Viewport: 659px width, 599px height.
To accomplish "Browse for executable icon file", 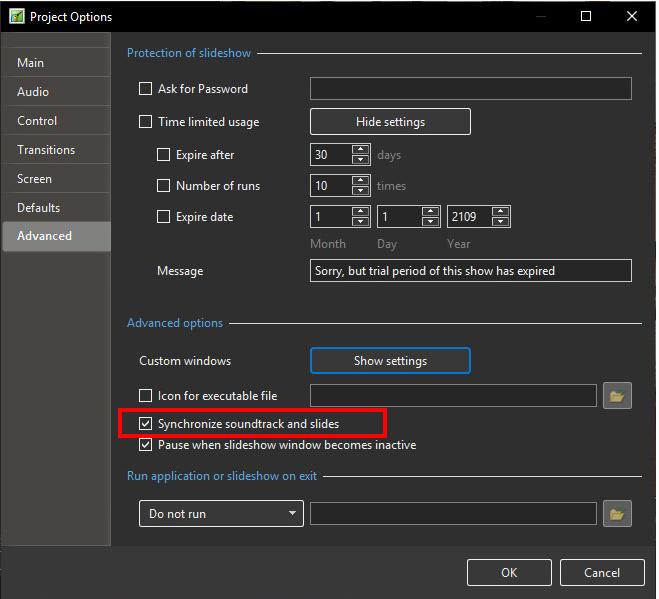I will click(617, 396).
